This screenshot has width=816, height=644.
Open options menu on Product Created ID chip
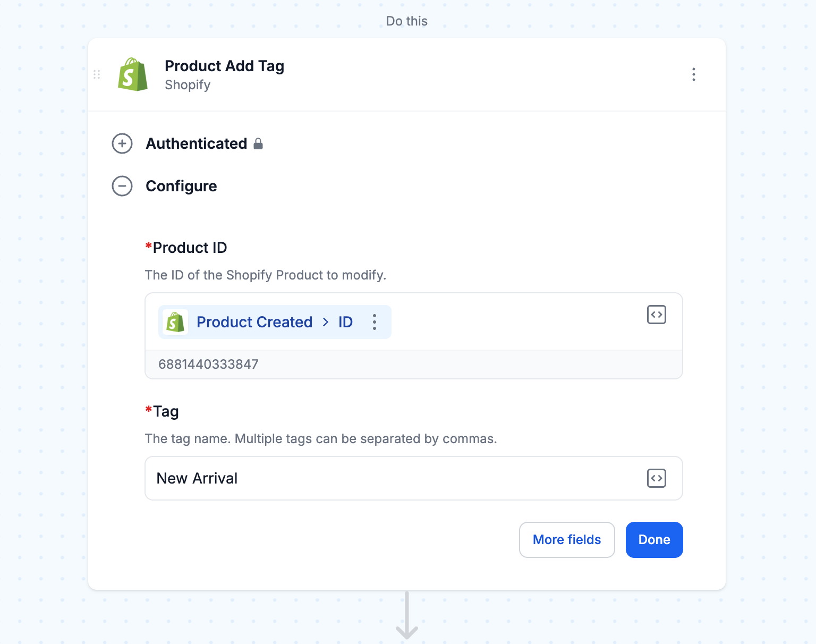pos(375,322)
